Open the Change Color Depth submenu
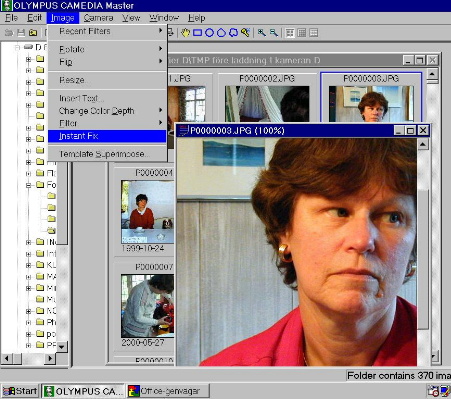Image resolution: width=451 pixels, height=399 pixels. pyautogui.click(x=107, y=111)
